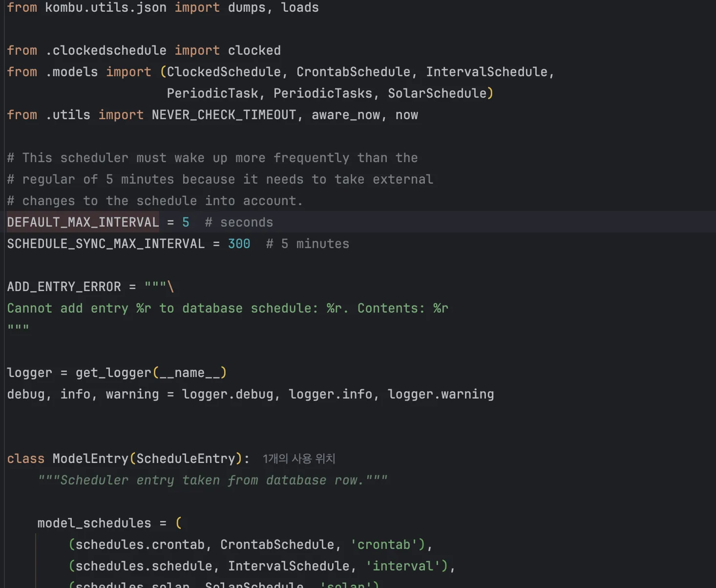Click NEVER_CHECK_TIMEOUT in the utils import
Screen dimensions: 716x588
click(x=225, y=114)
